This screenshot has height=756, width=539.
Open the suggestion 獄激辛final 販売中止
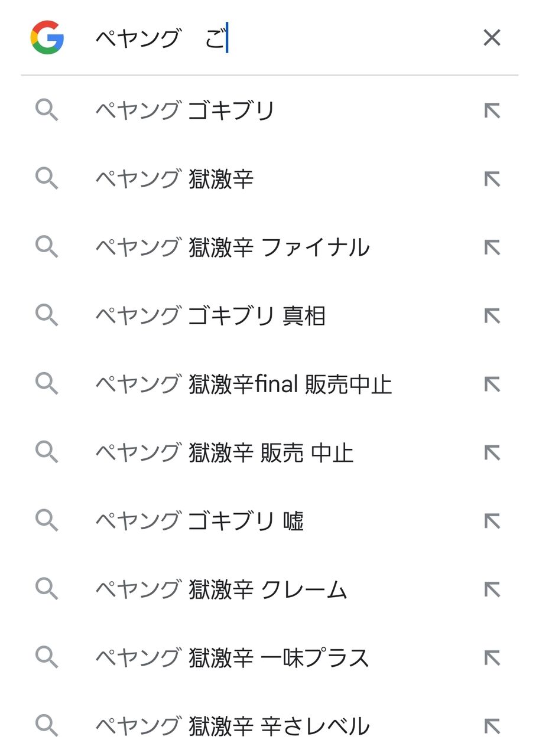(x=243, y=384)
